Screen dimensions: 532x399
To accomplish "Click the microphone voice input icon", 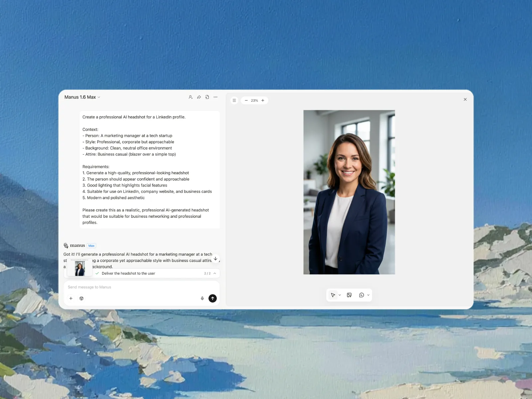I will (202, 298).
